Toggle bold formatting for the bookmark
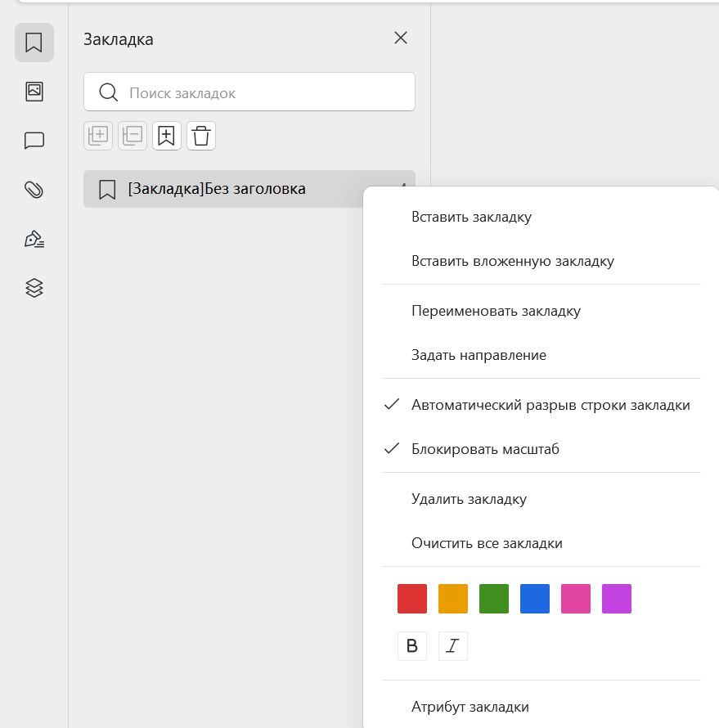 (412, 646)
